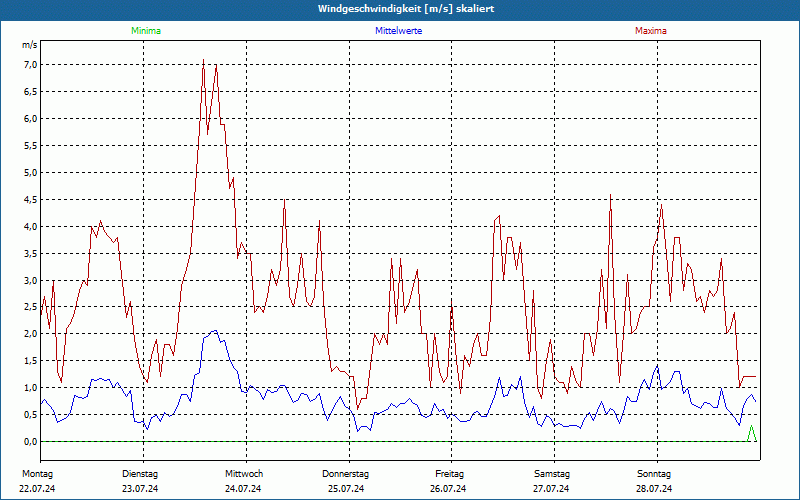Click the 'Mittwoch' day label
Image resolution: width=800 pixels, height=500 pixels.
click(x=244, y=474)
